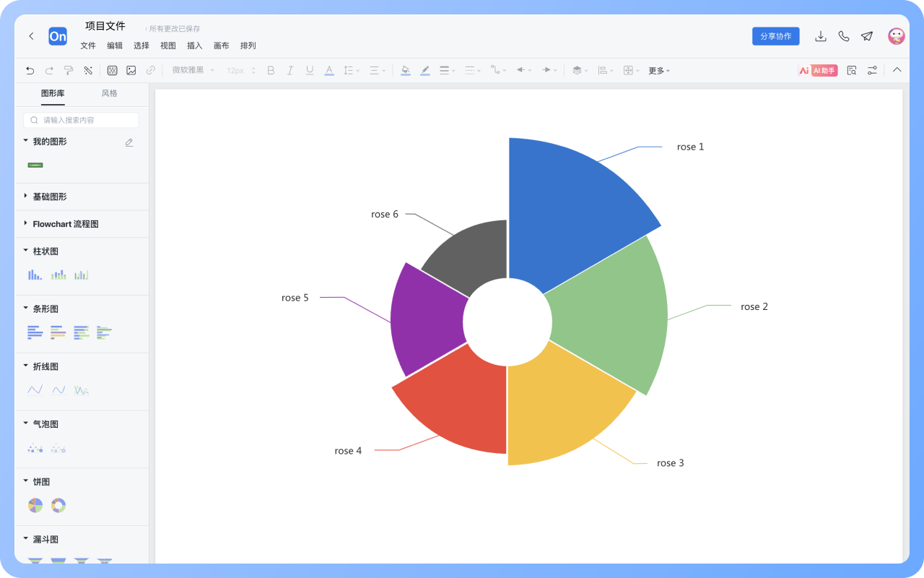
Task: Open the AI助手 button
Action: tap(818, 71)
